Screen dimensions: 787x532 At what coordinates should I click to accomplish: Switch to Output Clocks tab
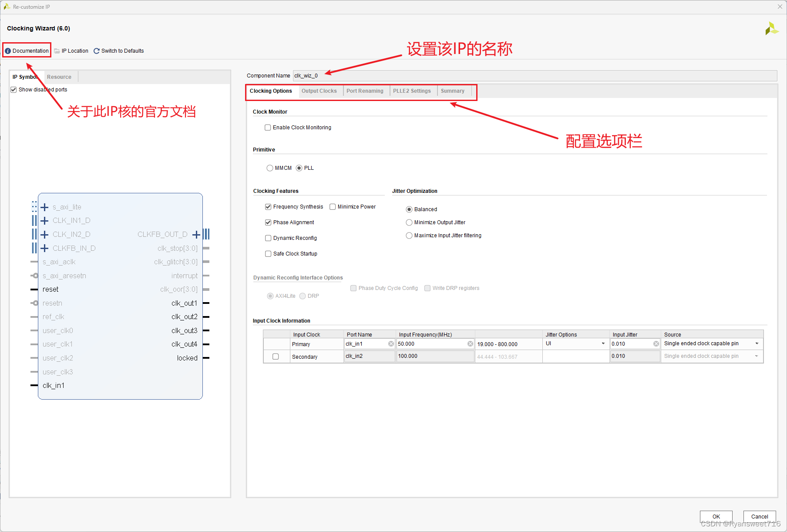click(x=319, y=91)
